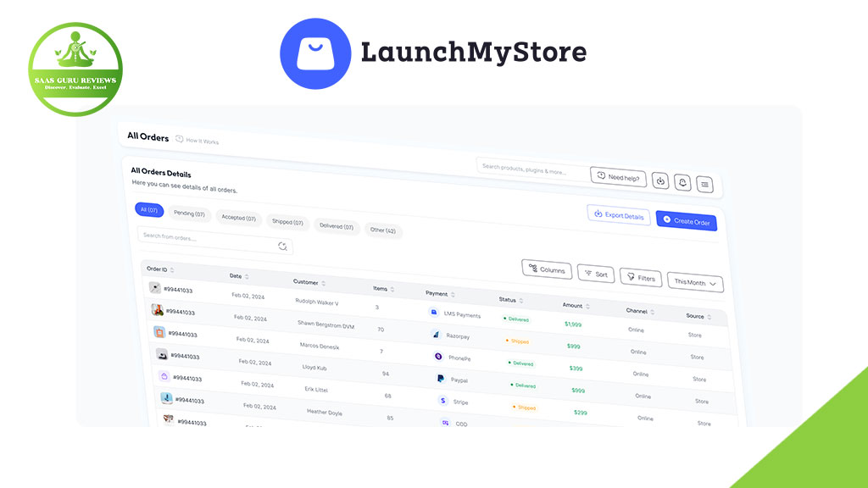868x488 pixels.
Task: Focus the Search products, plugins & more field
Action: click(533, 169)
